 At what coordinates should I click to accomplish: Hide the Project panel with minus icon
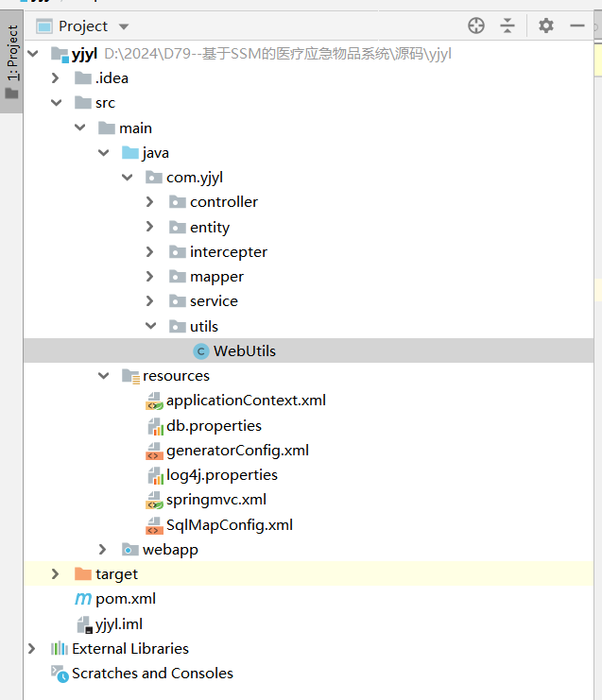click(x=577, y=26)
